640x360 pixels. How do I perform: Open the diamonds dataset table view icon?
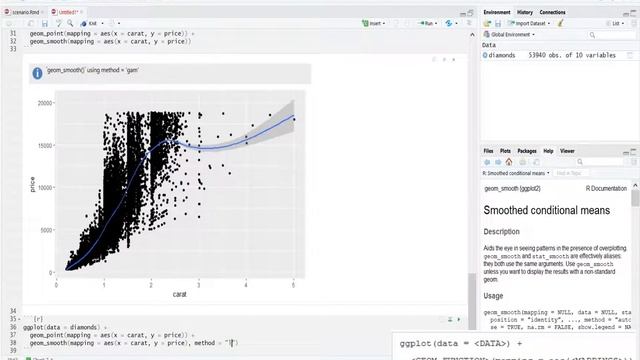[x=630, y=55]
